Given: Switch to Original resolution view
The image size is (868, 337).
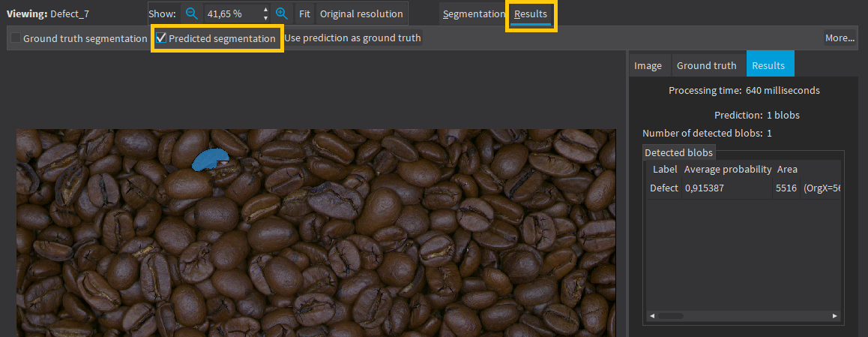Looking at the screenshot, I should tap(361, 14).
